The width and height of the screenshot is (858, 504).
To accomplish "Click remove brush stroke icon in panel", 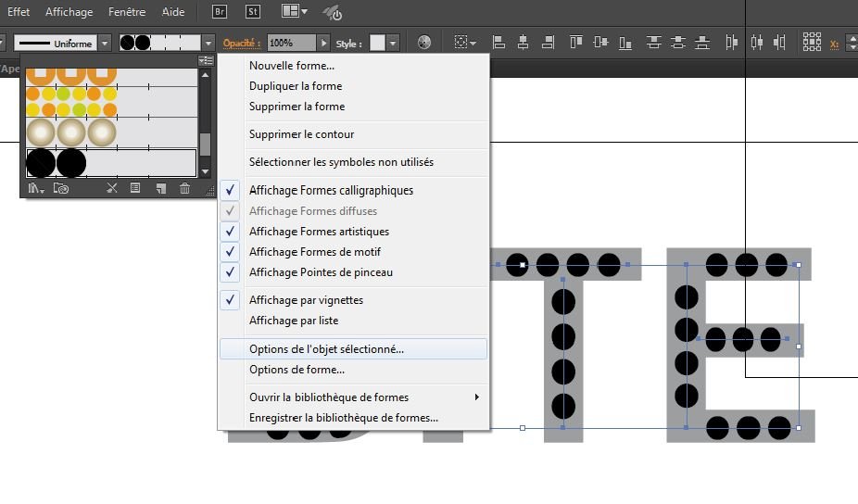I will [111, 188].
